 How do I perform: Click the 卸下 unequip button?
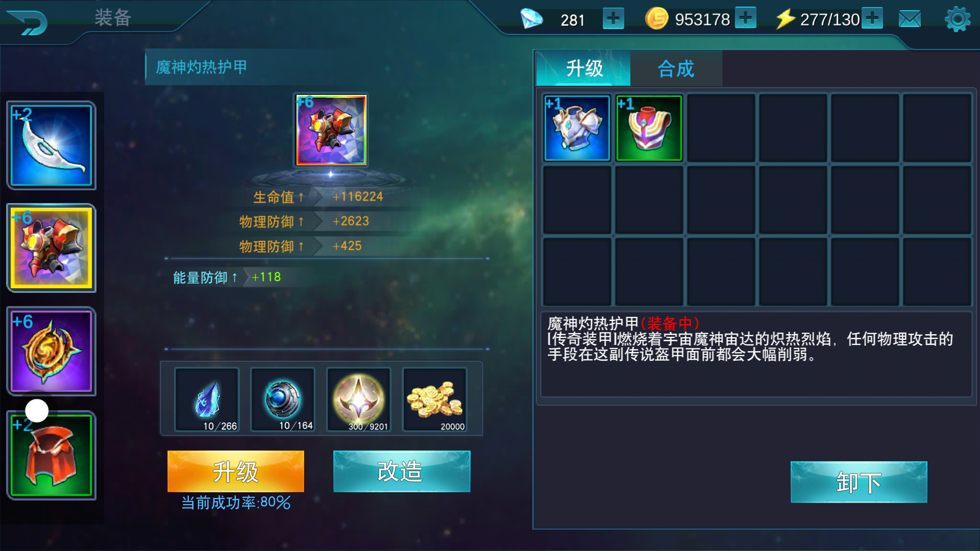859,482
